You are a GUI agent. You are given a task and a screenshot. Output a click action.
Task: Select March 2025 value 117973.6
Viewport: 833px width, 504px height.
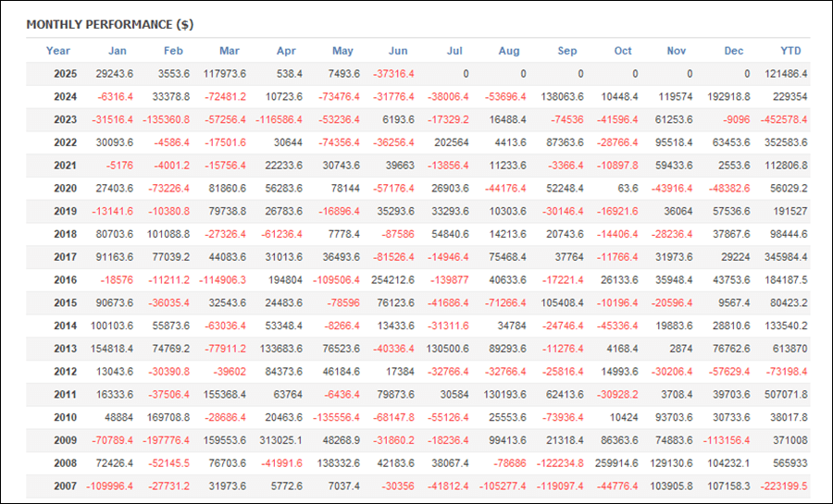225,74
